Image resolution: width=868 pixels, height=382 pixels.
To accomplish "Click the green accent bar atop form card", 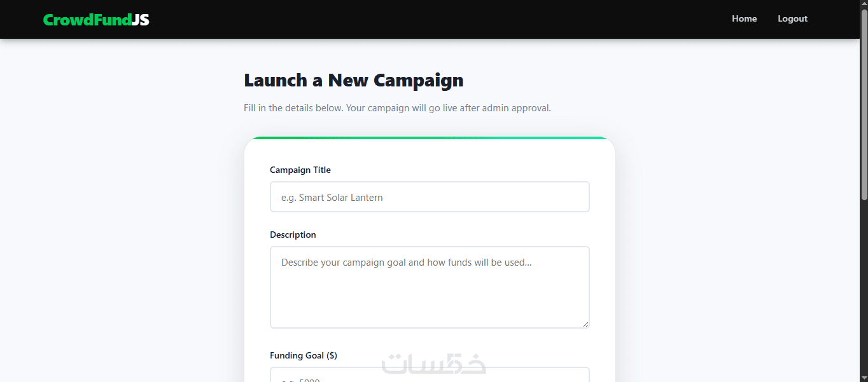I will [x=430, y=138].
